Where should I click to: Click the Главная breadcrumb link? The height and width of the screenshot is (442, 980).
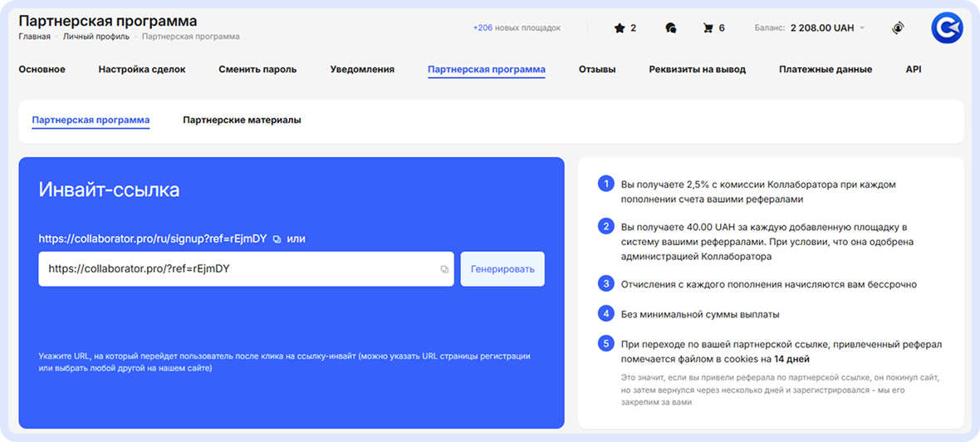click(34, 37)
